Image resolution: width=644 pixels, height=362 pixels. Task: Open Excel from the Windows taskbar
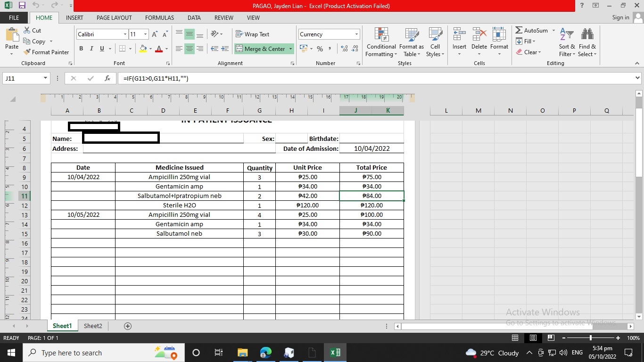point(335,353)
